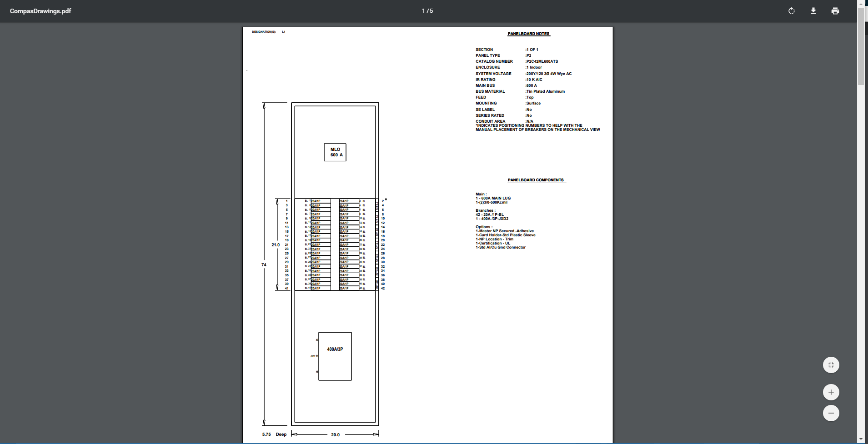The height and width of the screenshot is (444, 868).
Task: Click the scrollbar up arrow
Action: (862, 4)
